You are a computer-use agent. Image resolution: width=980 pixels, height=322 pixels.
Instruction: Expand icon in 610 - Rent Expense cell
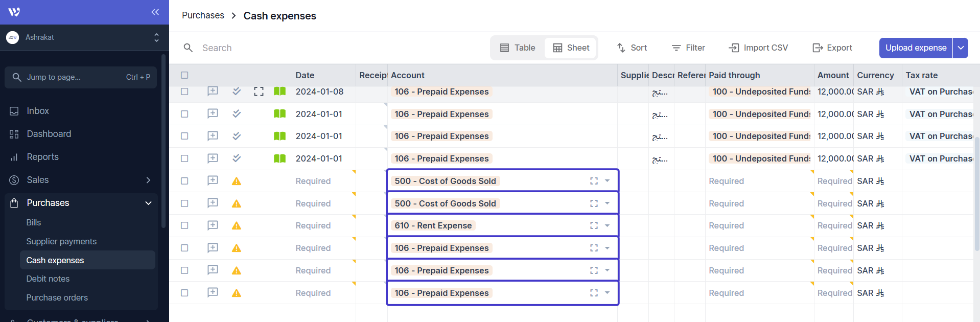pos(594,225)
